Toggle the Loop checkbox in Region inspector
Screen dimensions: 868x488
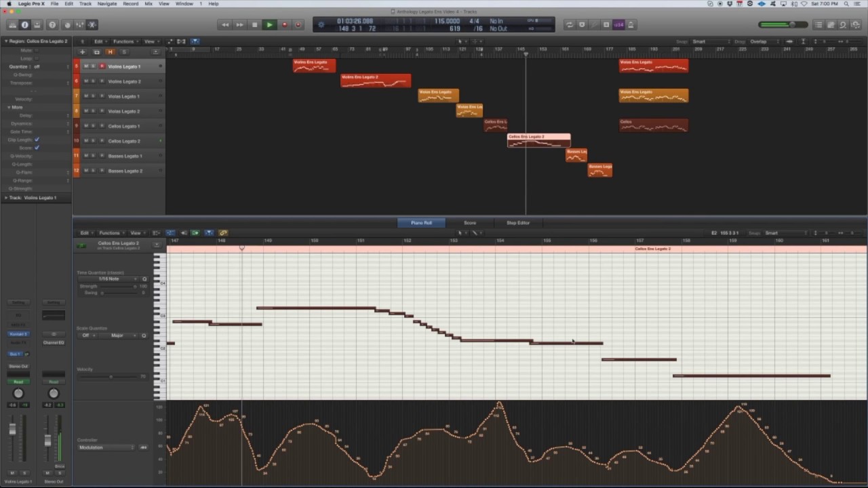coord(37,58)
